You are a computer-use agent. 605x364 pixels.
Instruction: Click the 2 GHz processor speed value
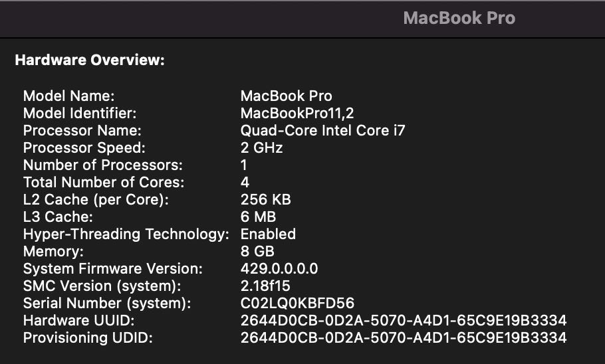261,148
